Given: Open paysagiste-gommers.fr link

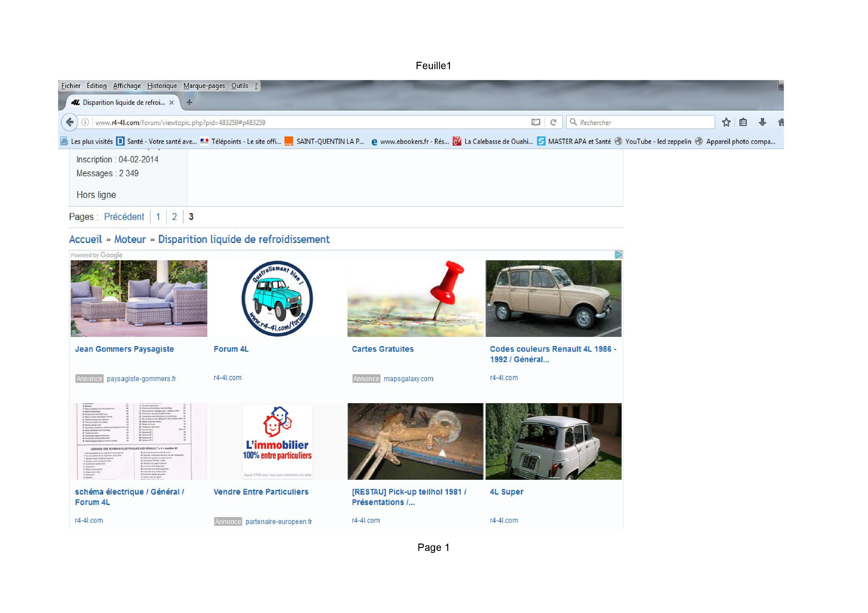Looking at the screenshot, I should [141, 379].
